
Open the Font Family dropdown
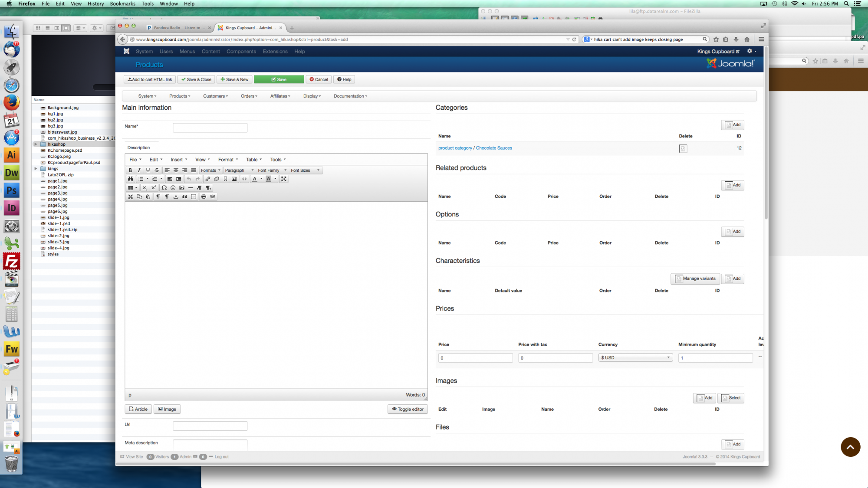[x=272, y=170]
